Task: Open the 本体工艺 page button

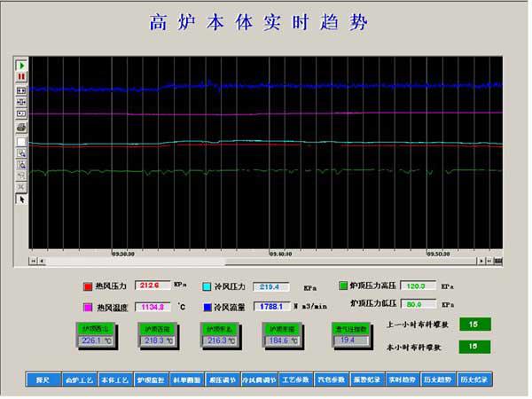Action: pos(115,379)
